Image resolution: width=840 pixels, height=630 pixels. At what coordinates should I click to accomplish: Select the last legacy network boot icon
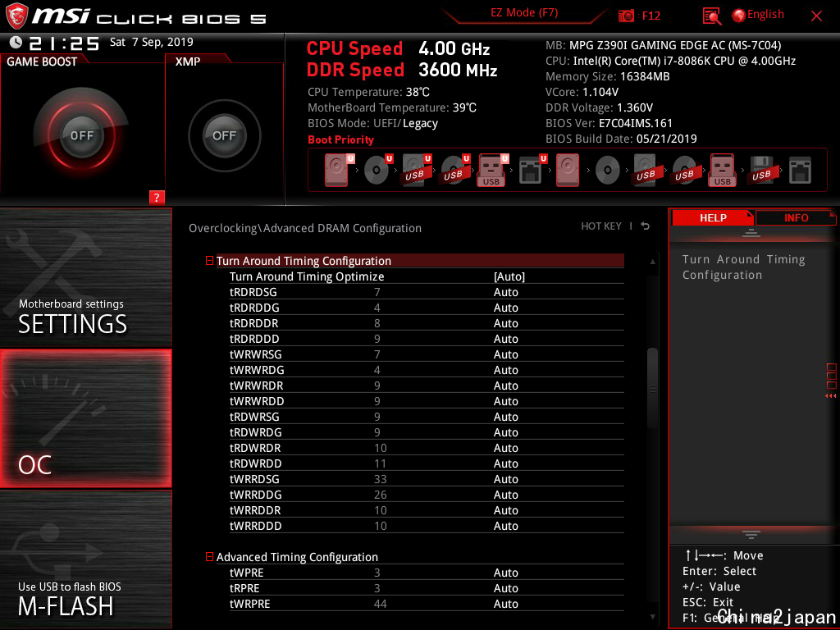[800, 171]
